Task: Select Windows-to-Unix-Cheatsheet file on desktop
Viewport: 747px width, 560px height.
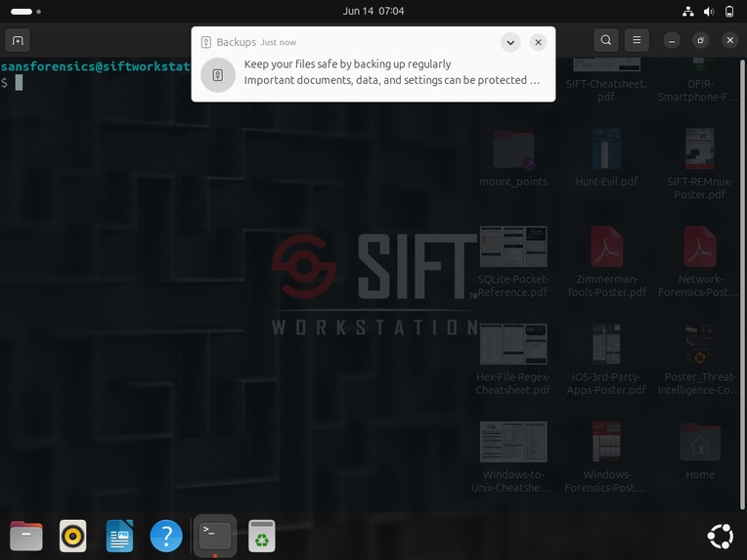Action: point(513,457)
